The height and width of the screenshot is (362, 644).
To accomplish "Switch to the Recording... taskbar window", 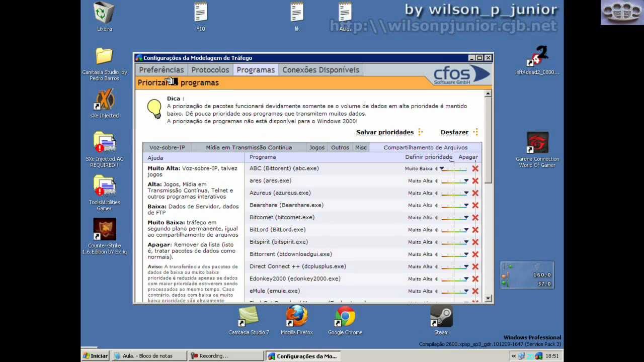I will tap(226, 356).
